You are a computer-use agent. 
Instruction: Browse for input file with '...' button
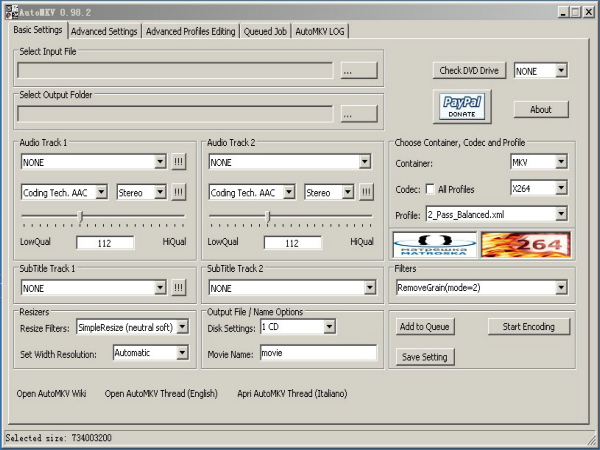359,71
